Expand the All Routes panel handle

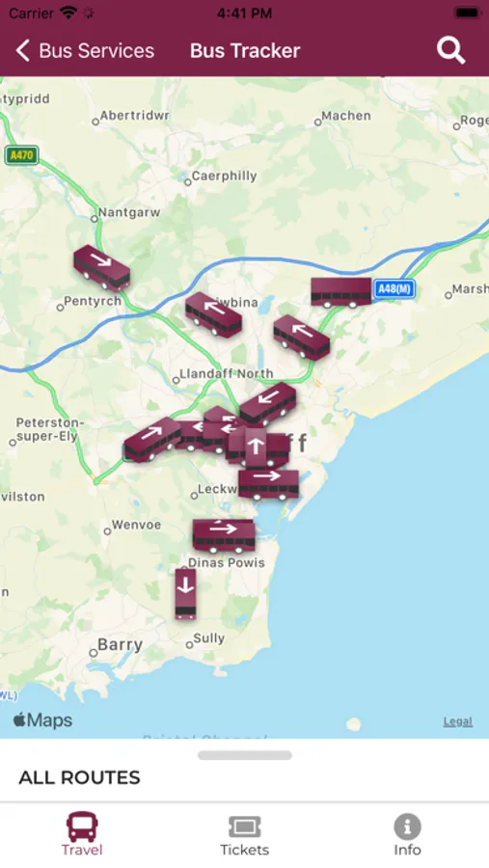click(245, 755)
